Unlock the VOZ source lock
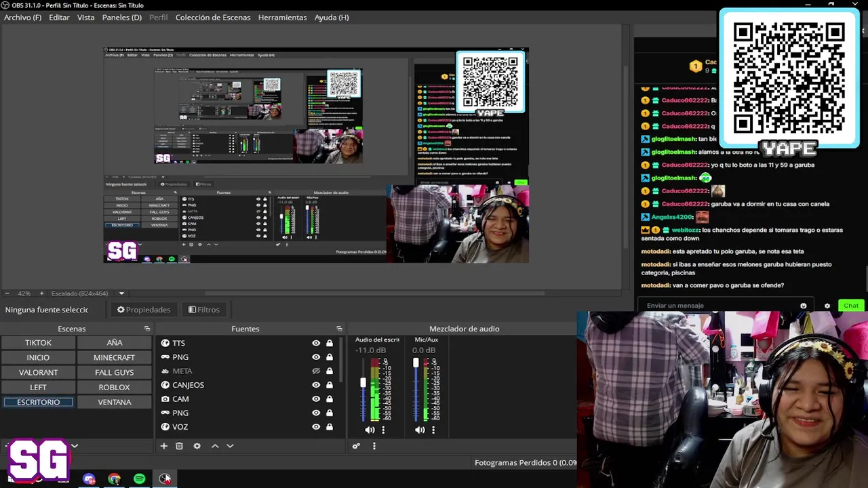The image size is (868, 488). (330, 426)
